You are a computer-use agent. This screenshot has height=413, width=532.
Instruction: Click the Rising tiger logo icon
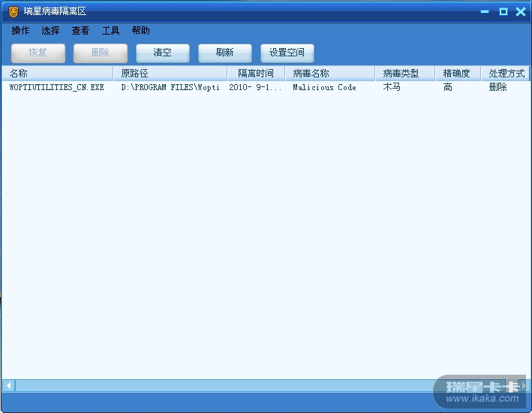click(x=14, y=11)
